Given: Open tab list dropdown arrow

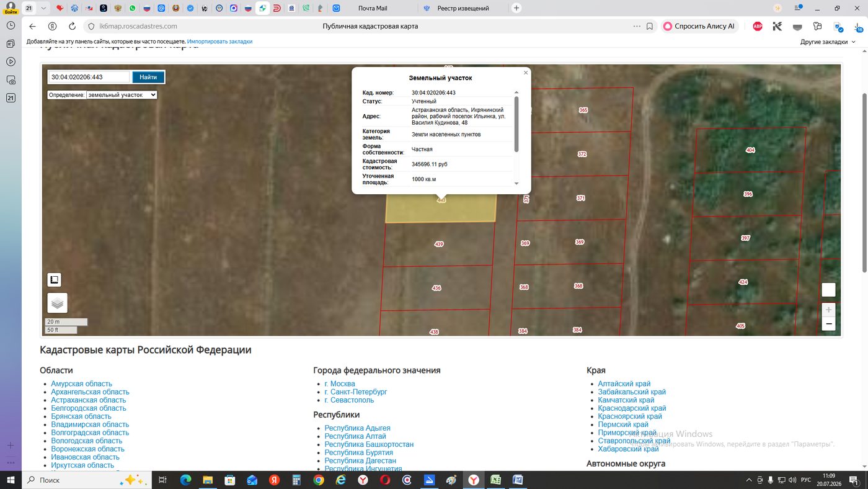Looking at the screenshot, I should pos(43,8).
